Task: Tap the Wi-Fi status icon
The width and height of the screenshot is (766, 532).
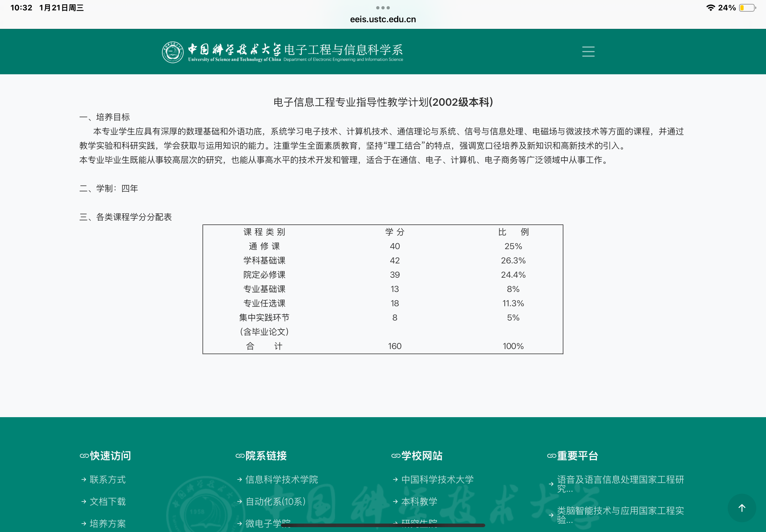Action: tap(710, 8)
